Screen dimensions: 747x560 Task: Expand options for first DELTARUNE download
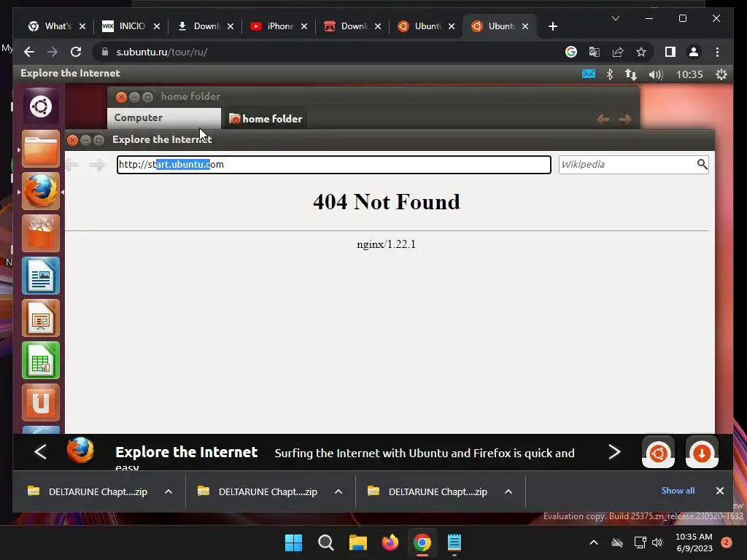click(x=169, y=491)
